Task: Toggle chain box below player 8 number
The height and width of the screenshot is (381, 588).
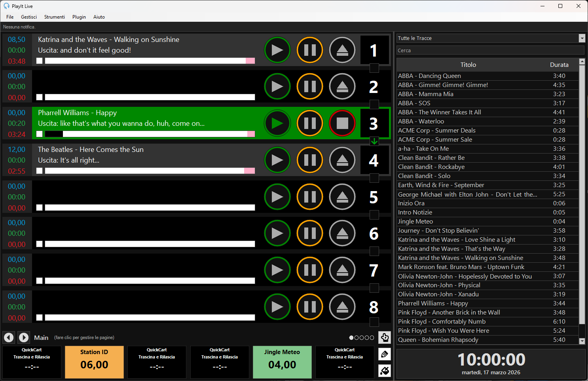Action: tap(374, 322)
